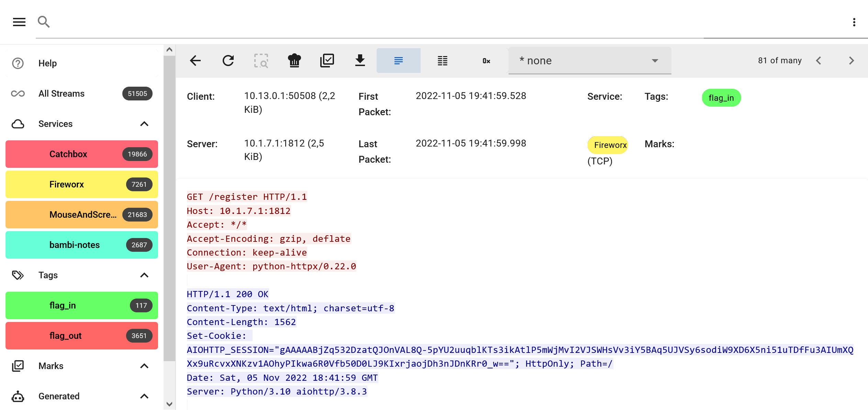Click the green flag_in tag chip

(x=721, y=98)
